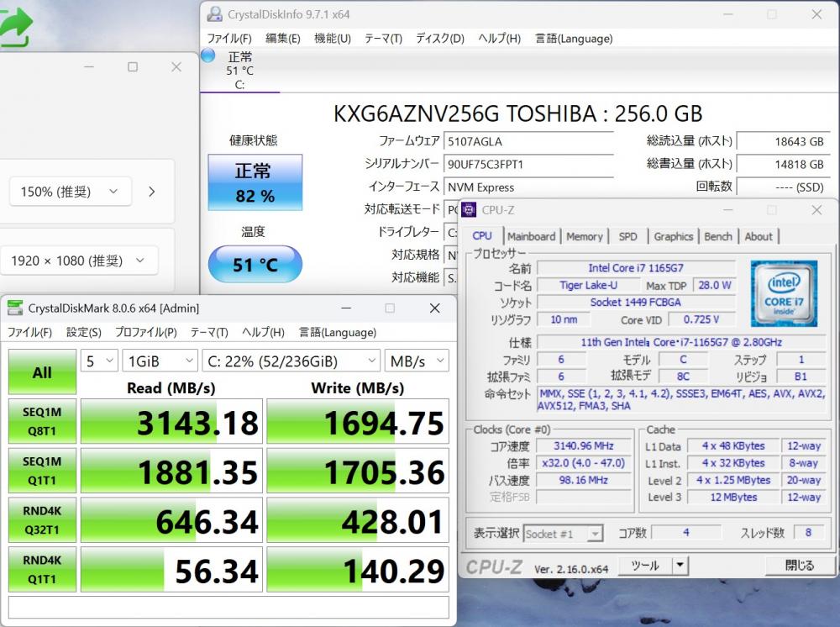Run all benchmarks with the All button

42,371
